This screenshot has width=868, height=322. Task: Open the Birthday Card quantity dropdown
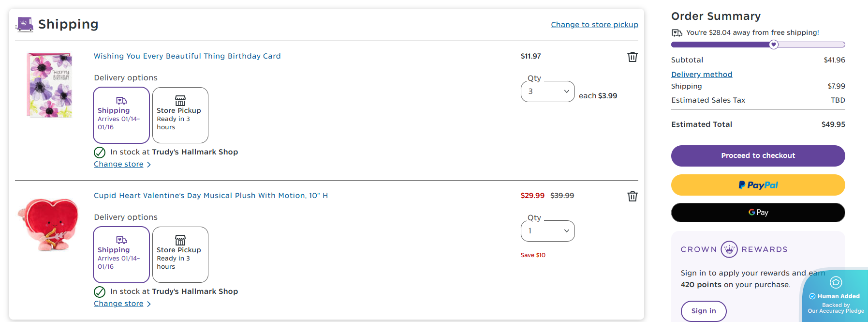[x=547, y=92]
